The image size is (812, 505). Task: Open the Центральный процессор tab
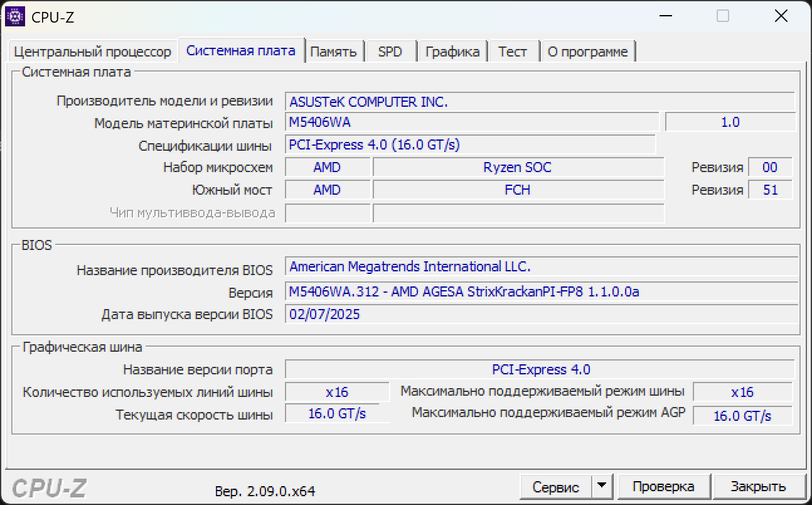pos(92,52)
